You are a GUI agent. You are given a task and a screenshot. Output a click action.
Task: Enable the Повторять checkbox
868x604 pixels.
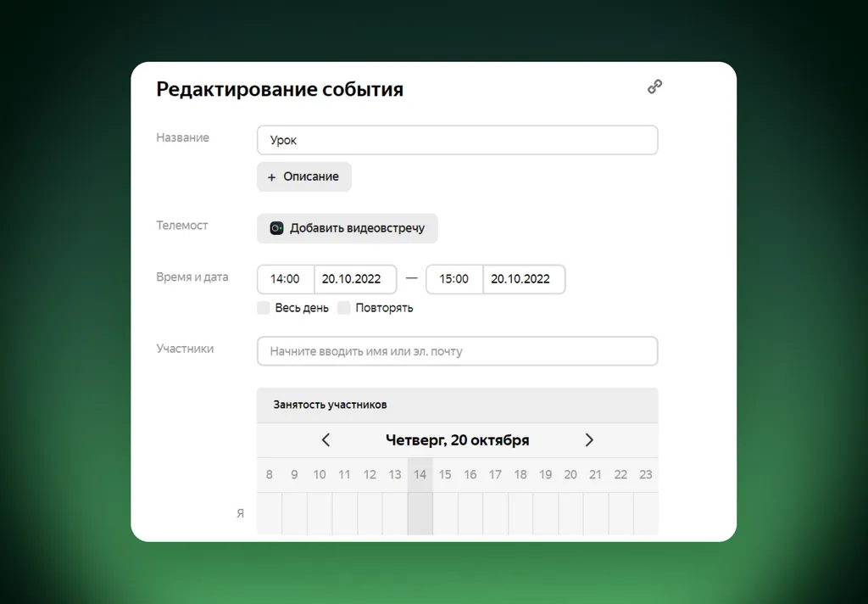point(344,308)
